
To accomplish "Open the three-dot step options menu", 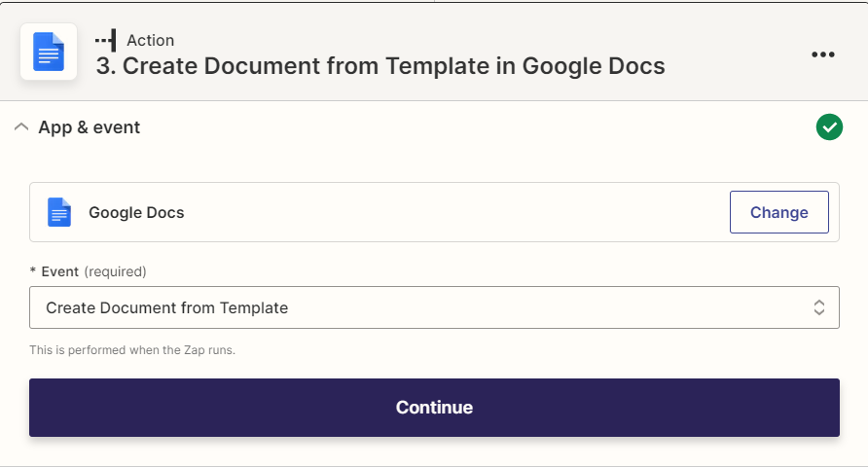I will (x=822, y=54).
